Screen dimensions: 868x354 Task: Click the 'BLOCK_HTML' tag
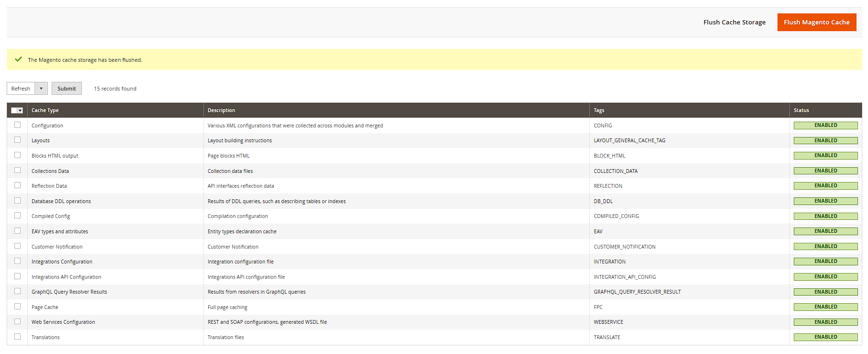(609, 156)
